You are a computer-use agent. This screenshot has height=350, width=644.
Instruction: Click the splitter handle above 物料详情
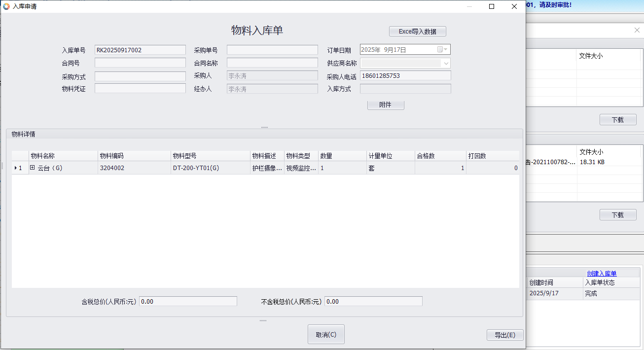click(264, 127)
